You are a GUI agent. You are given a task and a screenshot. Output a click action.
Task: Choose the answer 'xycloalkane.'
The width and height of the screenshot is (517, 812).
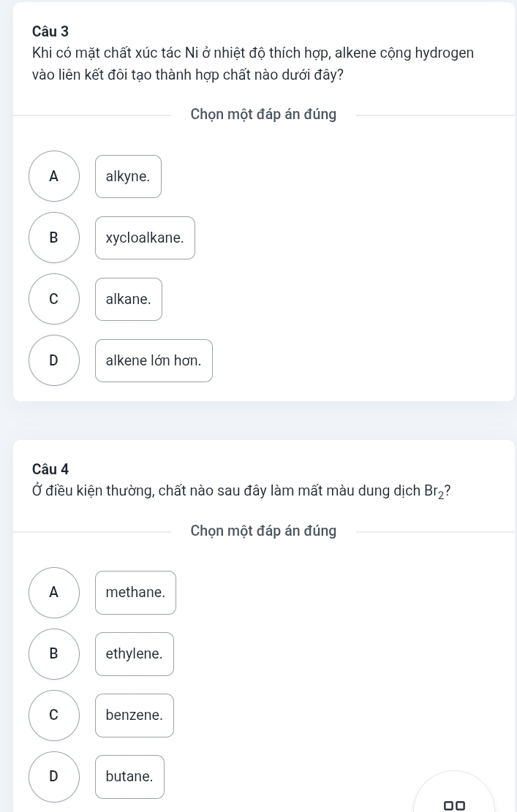[145, 238]
